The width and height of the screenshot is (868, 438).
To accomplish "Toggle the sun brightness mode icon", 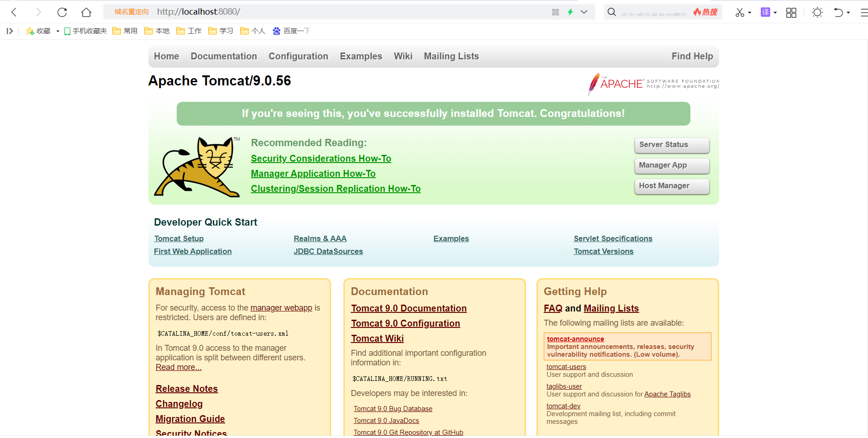I will tap(817, 12).
